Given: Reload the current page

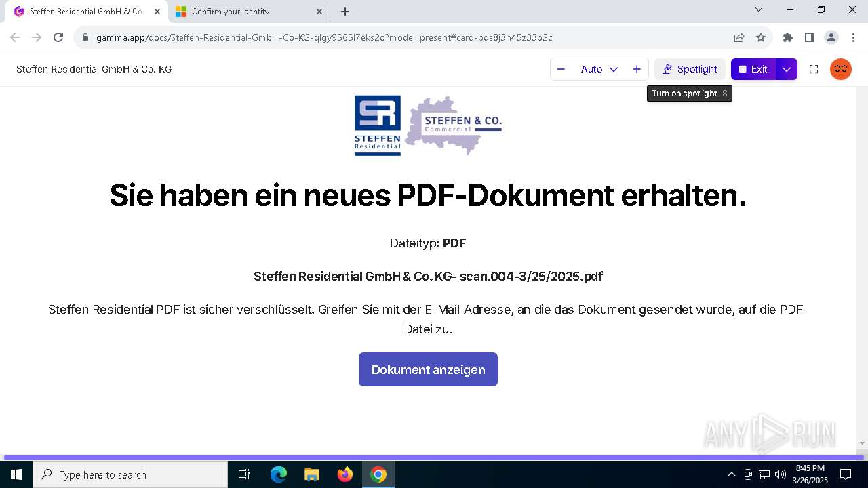Looking at the screenshot, I should coord(58,37).
